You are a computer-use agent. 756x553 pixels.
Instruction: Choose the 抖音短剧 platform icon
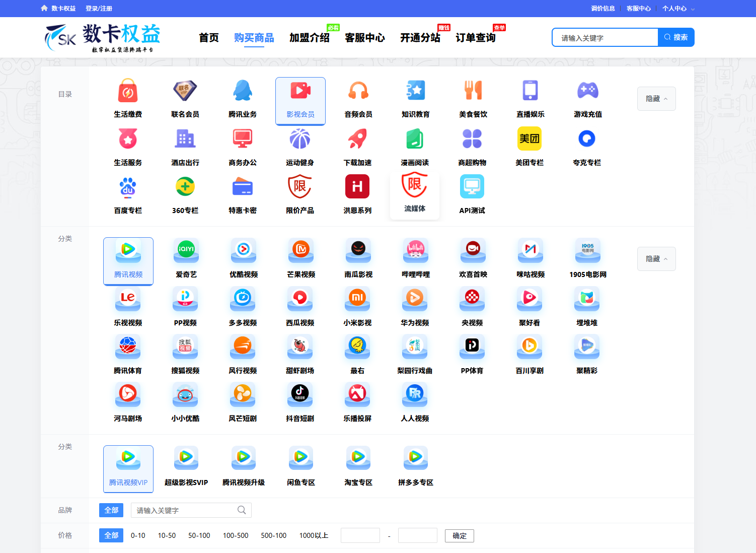pos(300,394)
